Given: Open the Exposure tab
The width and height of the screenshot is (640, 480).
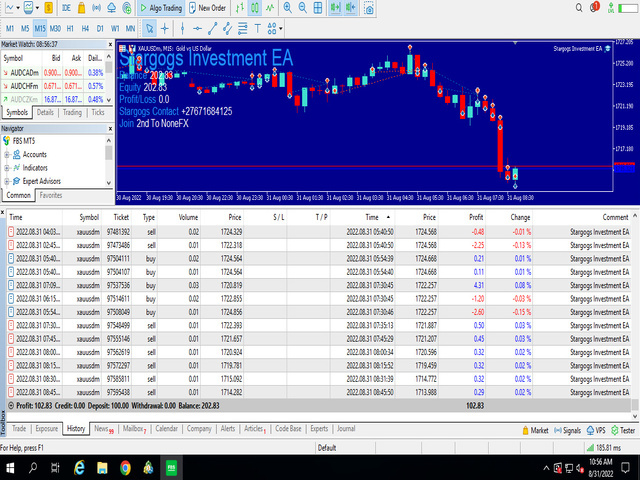Looking at the screenshot, I should (47, 429).
